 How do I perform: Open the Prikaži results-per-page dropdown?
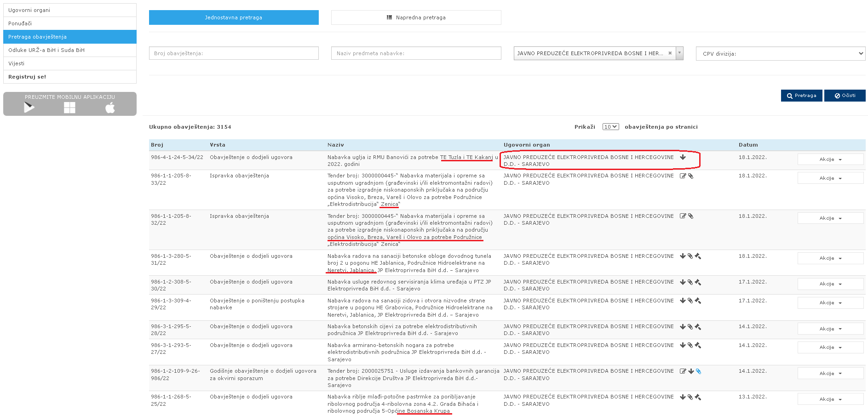611,127
